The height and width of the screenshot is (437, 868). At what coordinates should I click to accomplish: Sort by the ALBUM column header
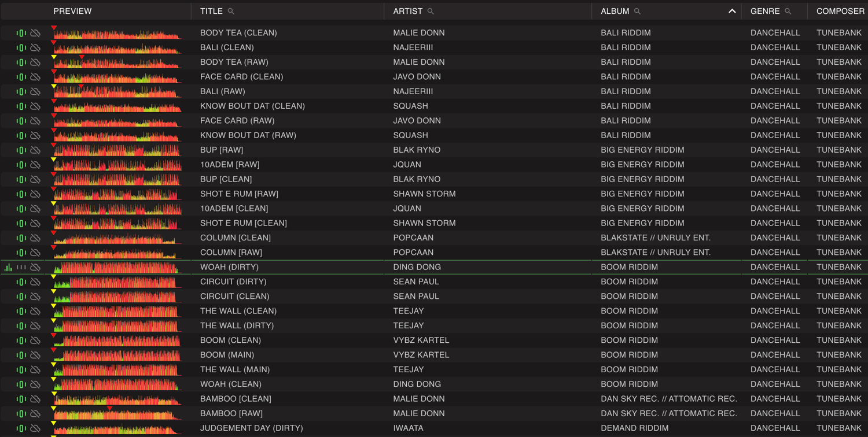tap(615, 12)
